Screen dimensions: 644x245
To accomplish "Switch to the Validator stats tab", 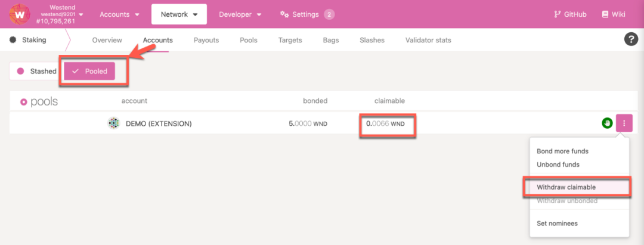I will coord(428,40).
